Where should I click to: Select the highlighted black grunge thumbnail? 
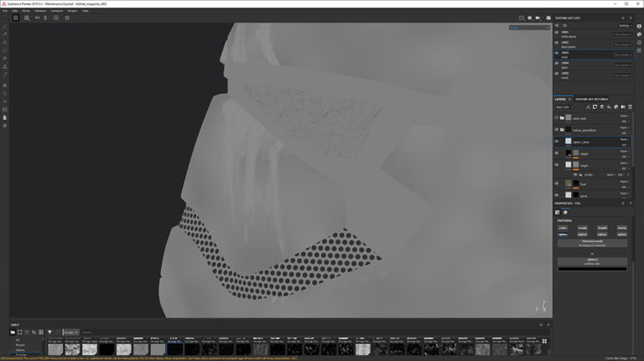(175, 349)
